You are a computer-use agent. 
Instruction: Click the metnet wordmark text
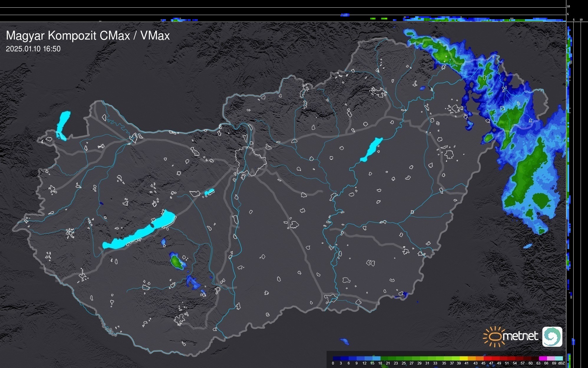(x=521, y=336)
